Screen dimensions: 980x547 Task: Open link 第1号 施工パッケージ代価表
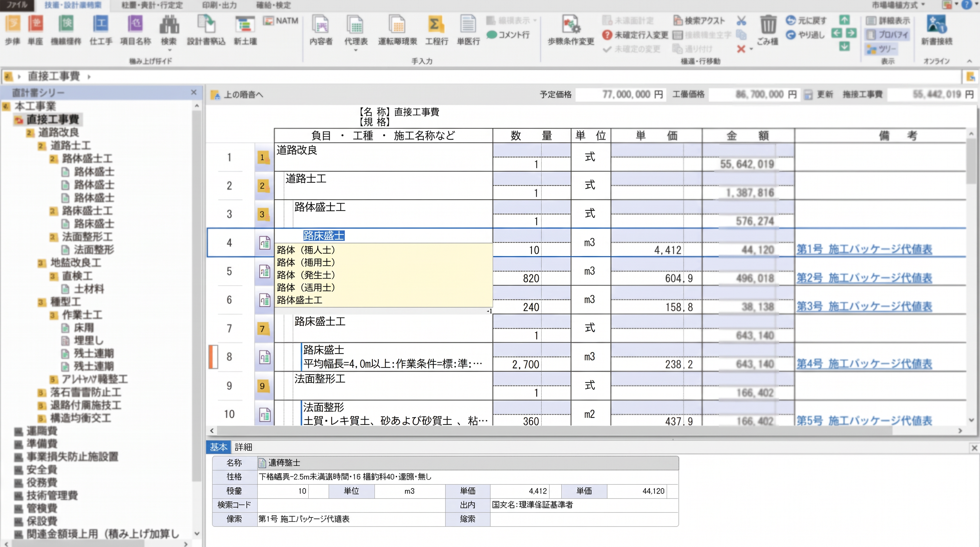(x=864, y=249)
